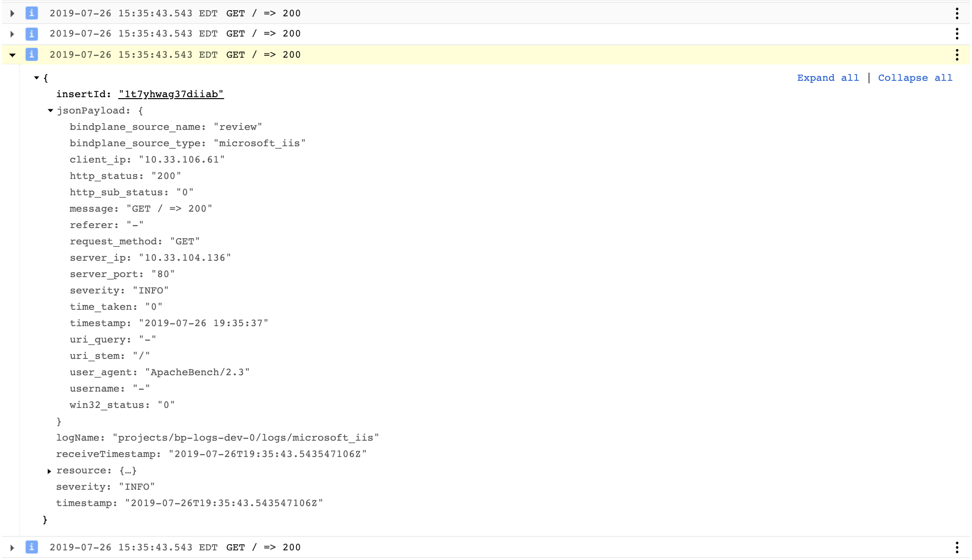Viewport: 972px width, 560px height.
Task: Open three-dot menu of second log entry
Action: tap(957, 34)
